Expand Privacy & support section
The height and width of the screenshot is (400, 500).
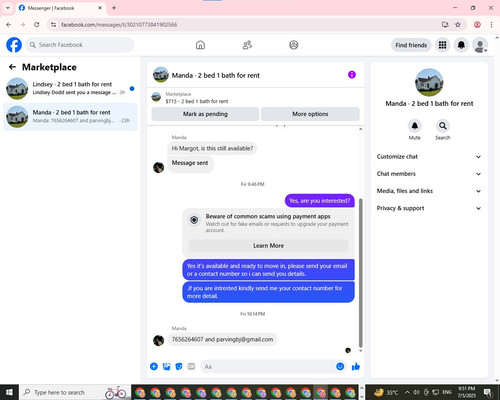click(x=429, y=208)
